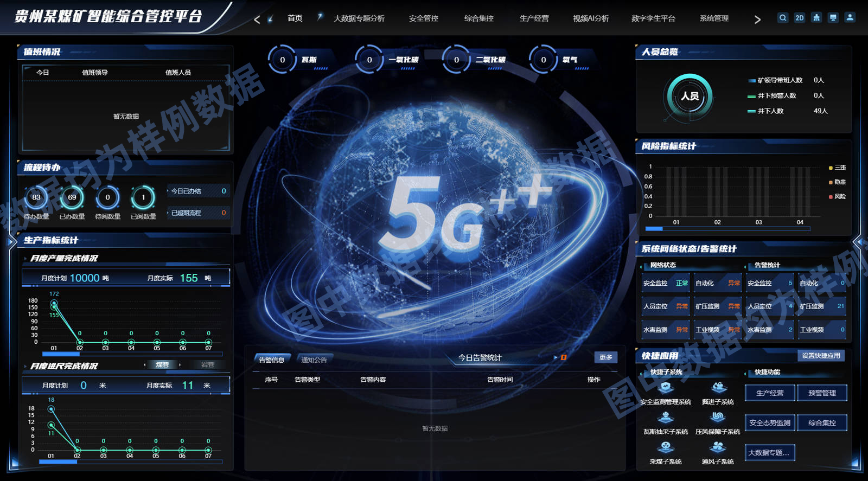Open the organization structure icon in header
This screenshot has width=868, height=481.
[816, 18]
